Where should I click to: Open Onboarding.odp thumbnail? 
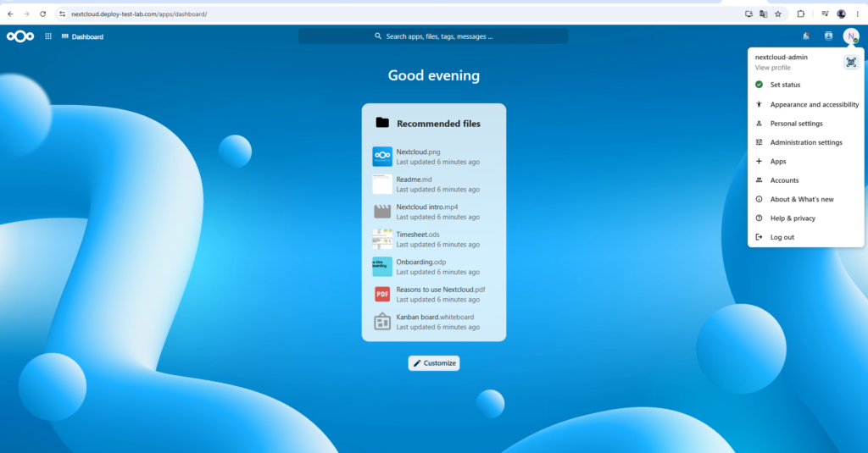[382, 267]
